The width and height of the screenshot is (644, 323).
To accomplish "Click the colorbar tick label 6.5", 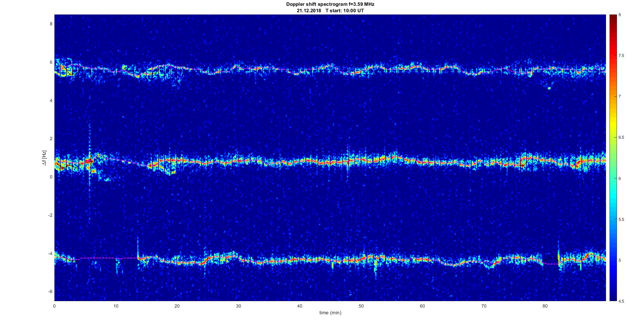I will [621, 138].
